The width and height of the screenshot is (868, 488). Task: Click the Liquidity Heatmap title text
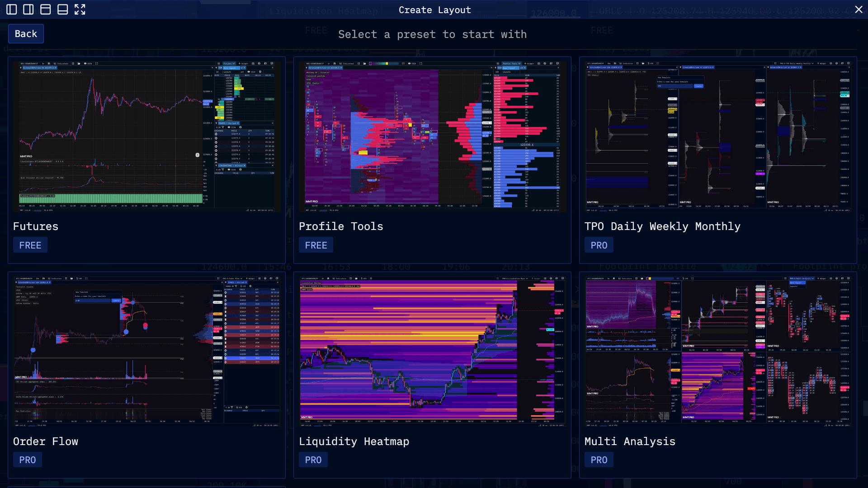click(x=354, y=441)
